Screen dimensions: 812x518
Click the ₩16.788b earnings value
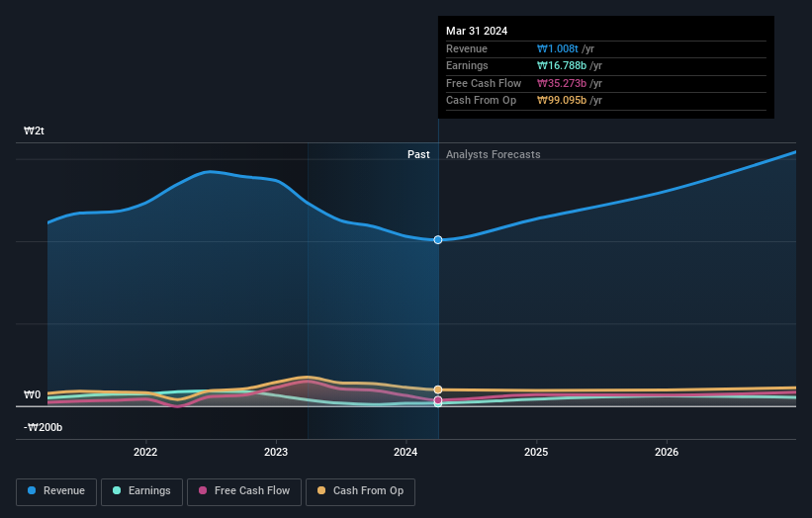point(562,65)
